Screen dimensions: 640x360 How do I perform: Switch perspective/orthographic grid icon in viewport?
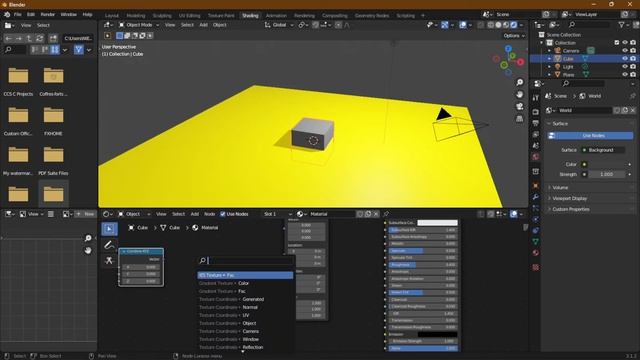(520, 119)
